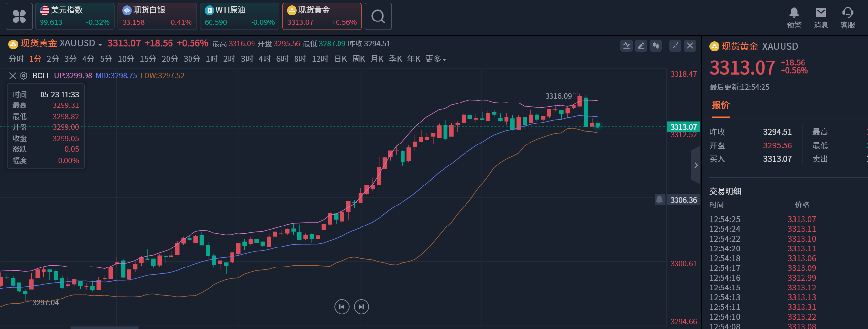Switch to 周K weekly chart
This screenshot has width=868, height=329.
[x=359, y=59]
